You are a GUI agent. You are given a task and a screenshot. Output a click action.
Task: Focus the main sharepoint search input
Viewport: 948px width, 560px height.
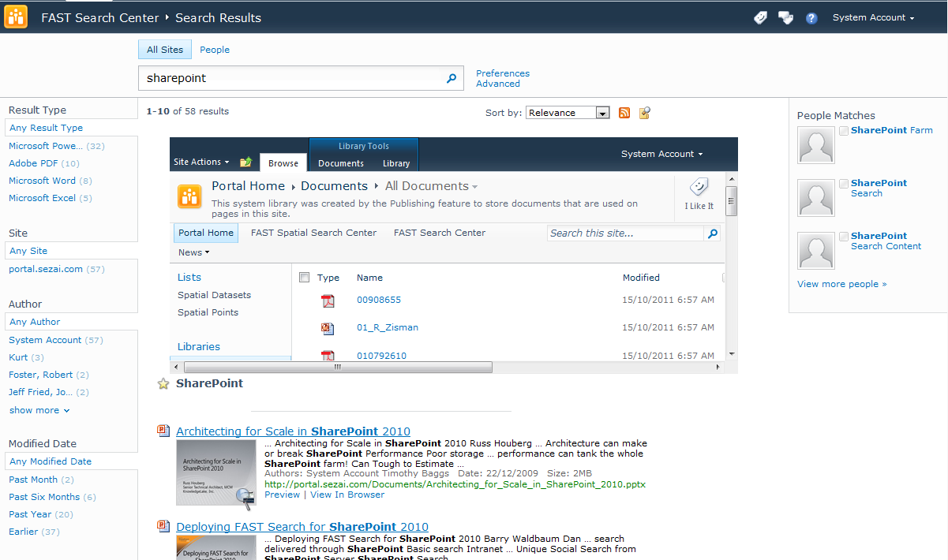click(292, 78)
